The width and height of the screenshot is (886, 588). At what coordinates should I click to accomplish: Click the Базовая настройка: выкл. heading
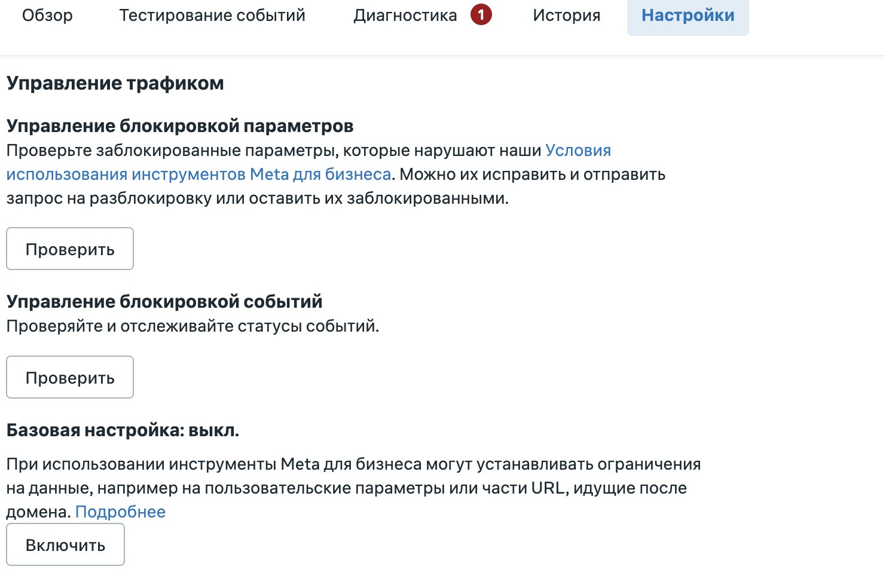pyautogui.click(x=123, y=430)
